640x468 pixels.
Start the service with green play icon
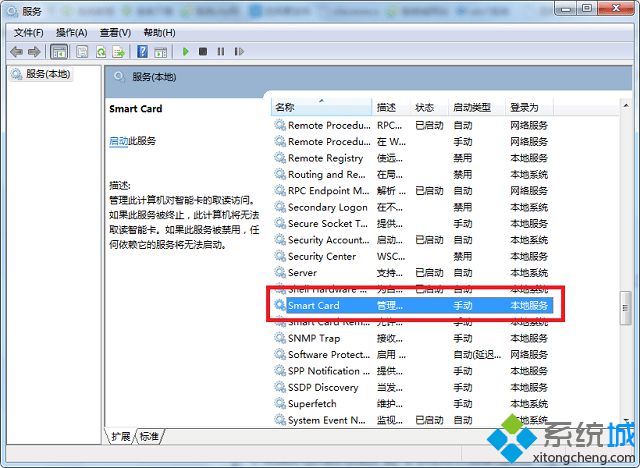tap(186, 52)
